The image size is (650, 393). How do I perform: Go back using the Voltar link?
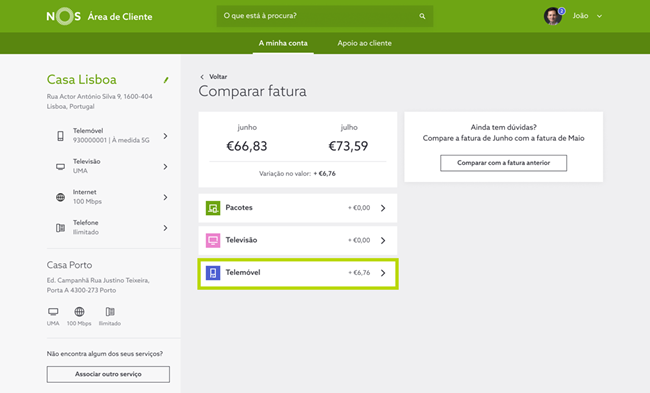(x=214, y=77)
